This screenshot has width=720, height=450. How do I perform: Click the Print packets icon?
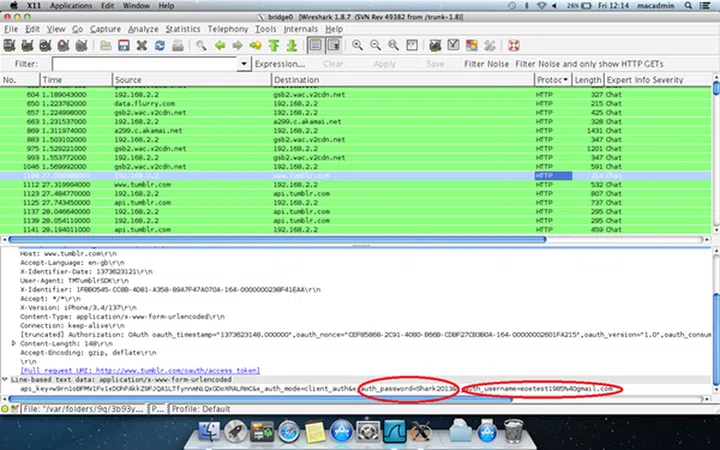click(x=178, y=45)
